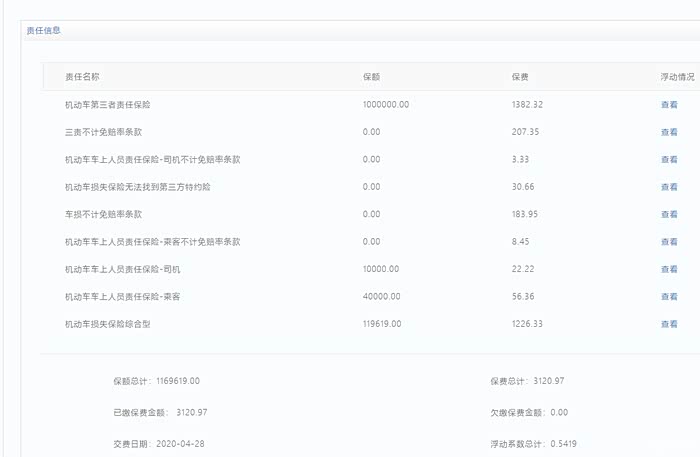Click the 交费日期 value 2020-04-28
The image size is (700, 457).
pos(181,443)
